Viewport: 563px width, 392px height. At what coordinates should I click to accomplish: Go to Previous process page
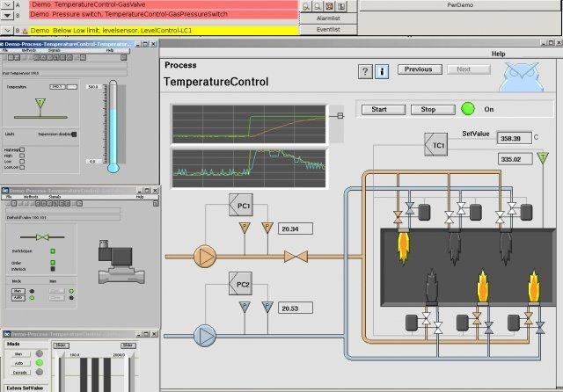point(420,69)
